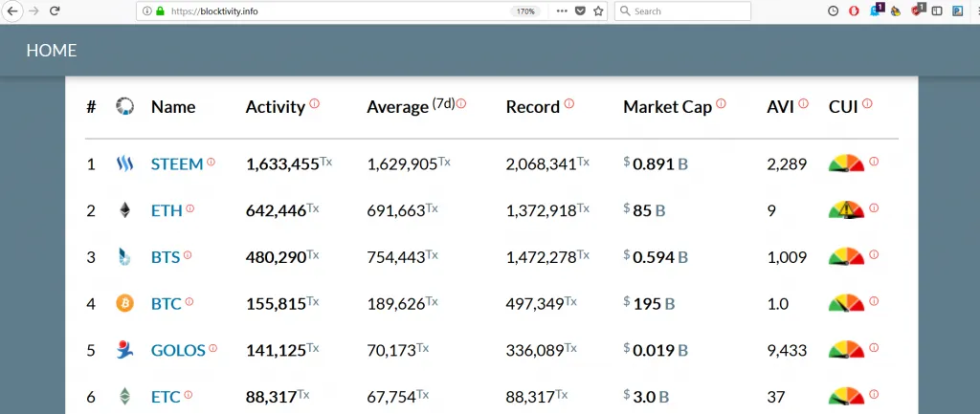Click the blue P extension icon
The height and width of the screenshot is (414, 980).
click(x=957, y=11)
